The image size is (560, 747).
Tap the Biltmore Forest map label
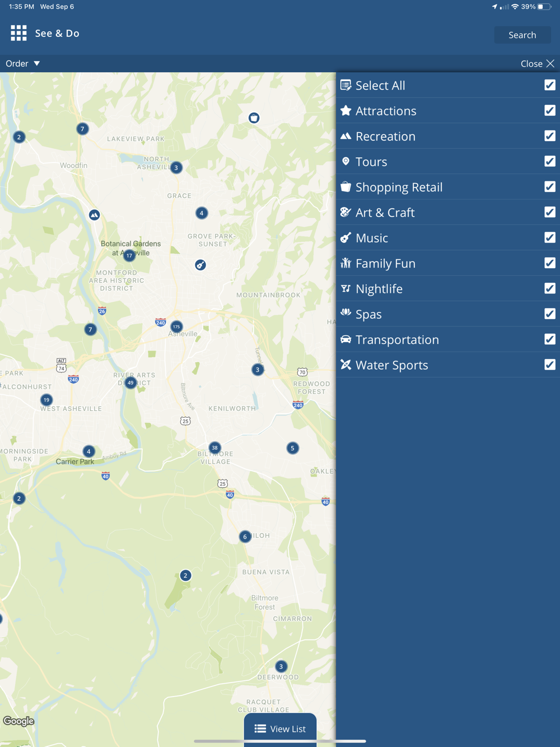click(x=264, y=603)
